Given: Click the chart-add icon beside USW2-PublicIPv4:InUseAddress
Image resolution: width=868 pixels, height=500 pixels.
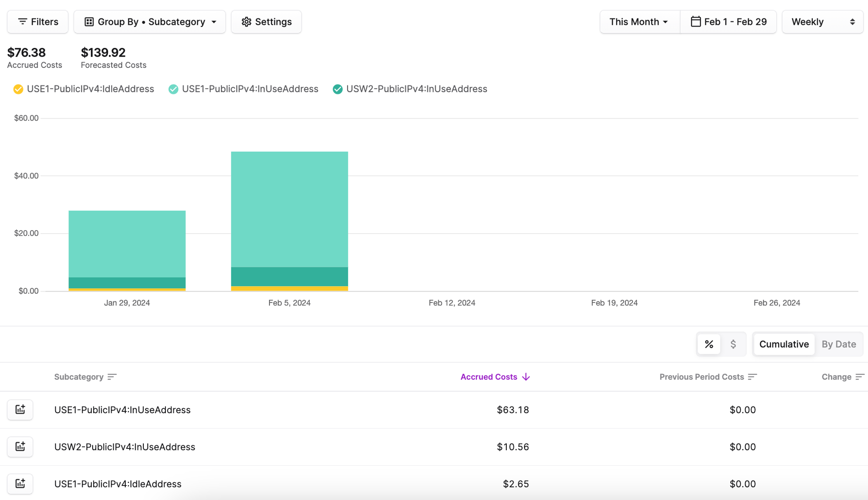Looking at the screenshot, I should (x=20, y=447).
